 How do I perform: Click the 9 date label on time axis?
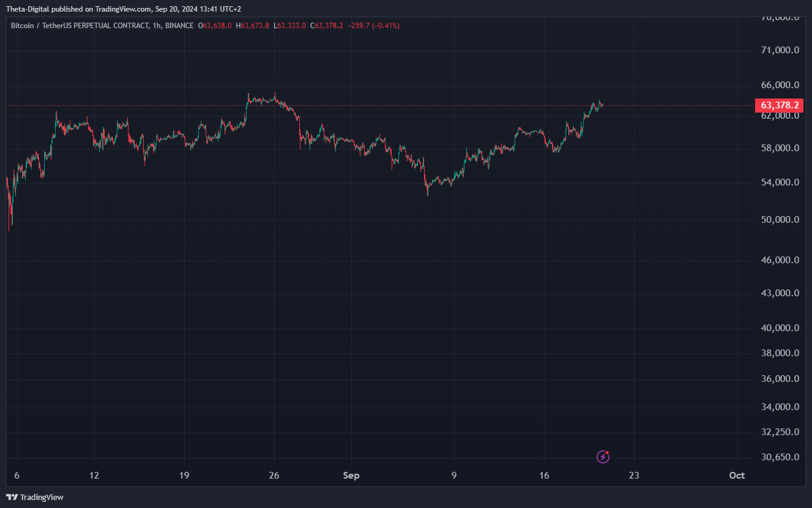[454, 476]
